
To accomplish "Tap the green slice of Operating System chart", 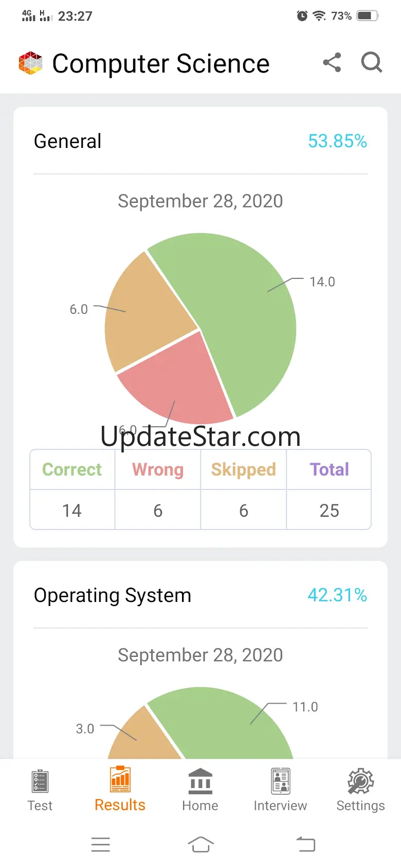I will (226, 724).
